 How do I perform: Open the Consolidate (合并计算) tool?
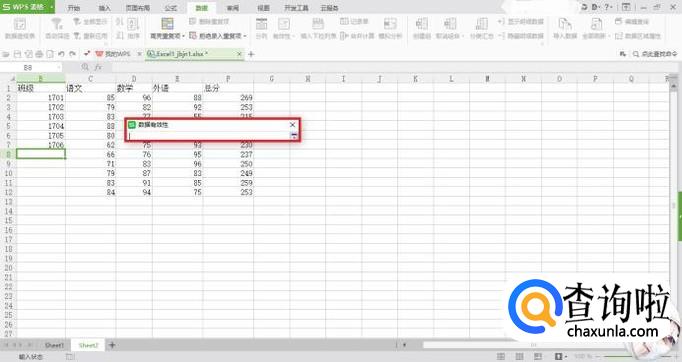point(357,36)
